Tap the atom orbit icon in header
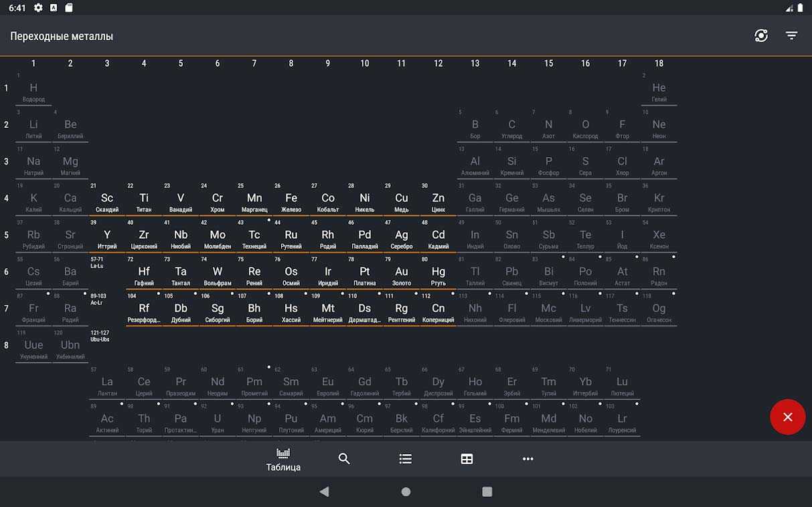 [x=761, y=36]
